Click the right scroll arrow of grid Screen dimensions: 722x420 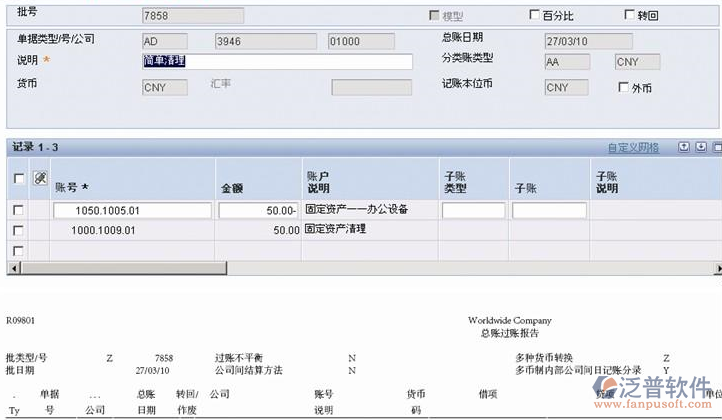pos(718,268)
